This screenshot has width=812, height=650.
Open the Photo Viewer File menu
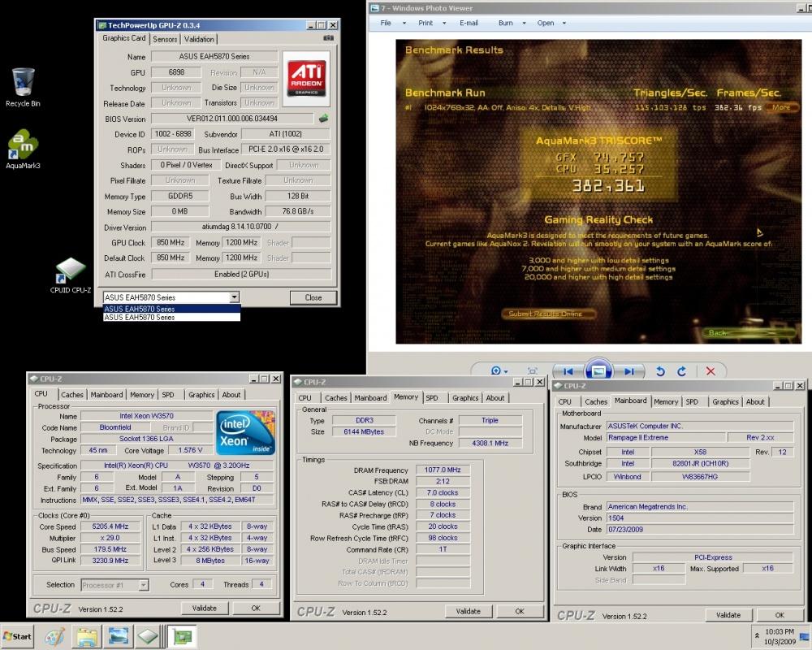pyautogui.click(x=386, y=23)
